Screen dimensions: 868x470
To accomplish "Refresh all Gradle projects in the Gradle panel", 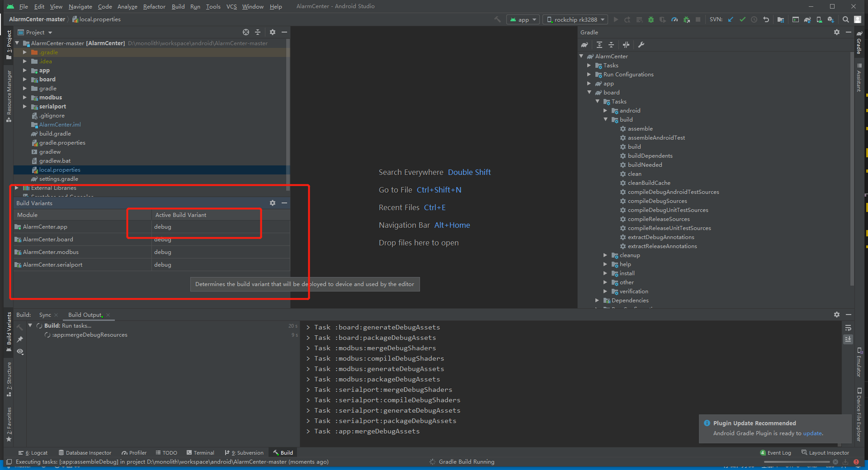I will pyautogui.click(x=585, y=45).
